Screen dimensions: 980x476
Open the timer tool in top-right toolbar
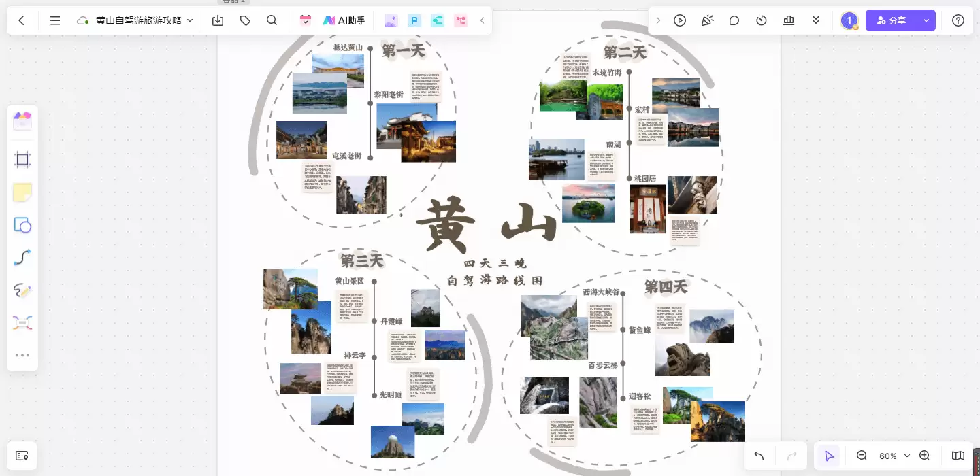[x=762, y=20]
